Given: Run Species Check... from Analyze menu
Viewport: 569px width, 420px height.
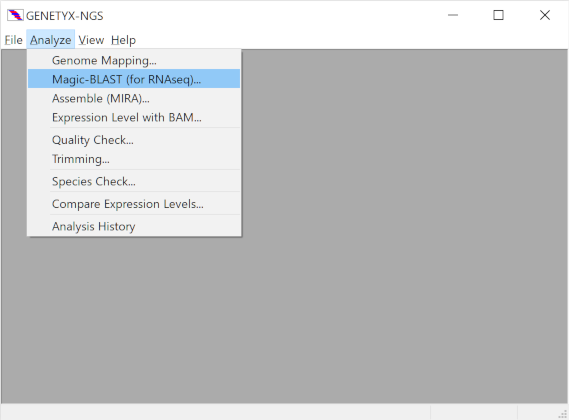Looking at the screenshot, I should (x=134, y=182).
